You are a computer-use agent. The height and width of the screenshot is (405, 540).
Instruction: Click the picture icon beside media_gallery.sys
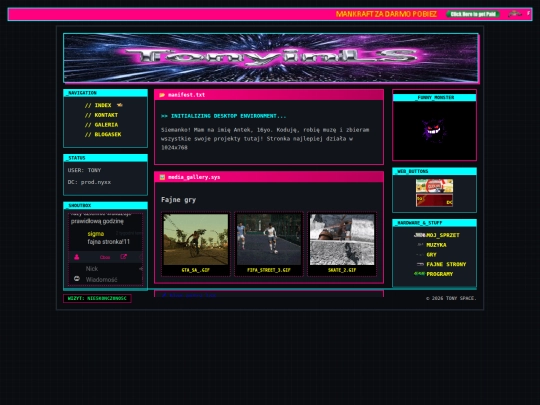(x=162, y=177)
